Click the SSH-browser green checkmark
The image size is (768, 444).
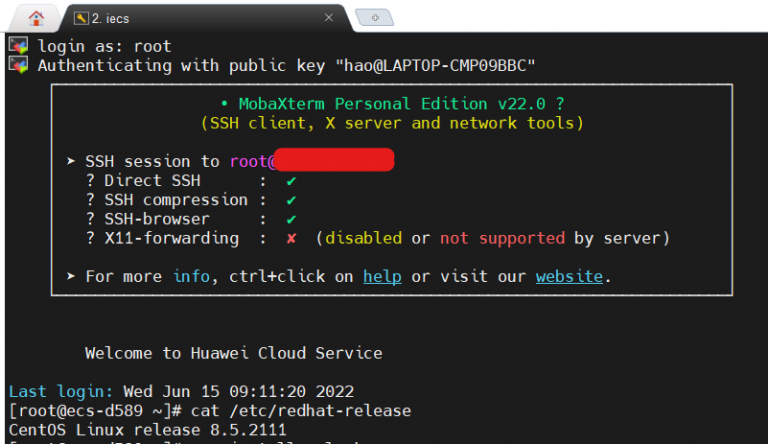[291, 219]
